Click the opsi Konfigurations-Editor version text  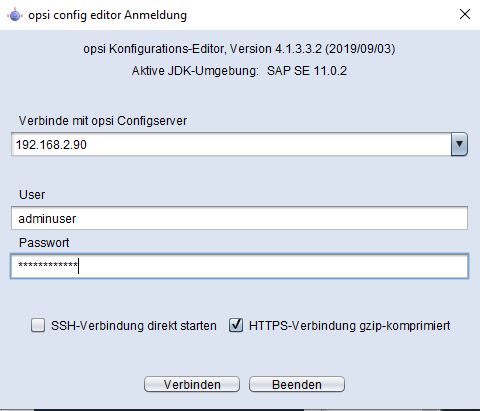tap(239, 49)
